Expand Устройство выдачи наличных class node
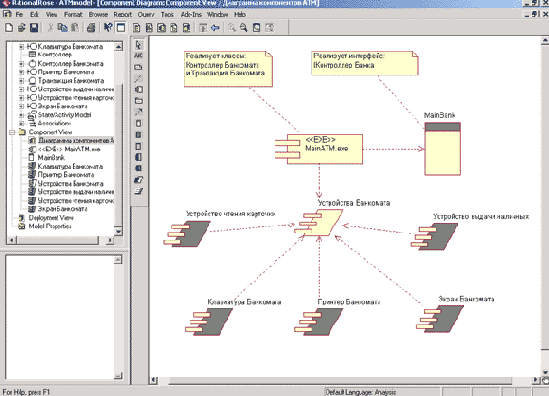This screenshot has width=549, height=396. (21, 89)
